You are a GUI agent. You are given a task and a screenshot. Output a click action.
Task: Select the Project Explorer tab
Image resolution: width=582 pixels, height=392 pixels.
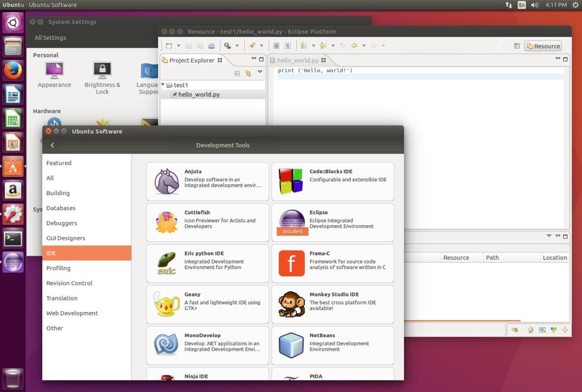tap(192, 60)
